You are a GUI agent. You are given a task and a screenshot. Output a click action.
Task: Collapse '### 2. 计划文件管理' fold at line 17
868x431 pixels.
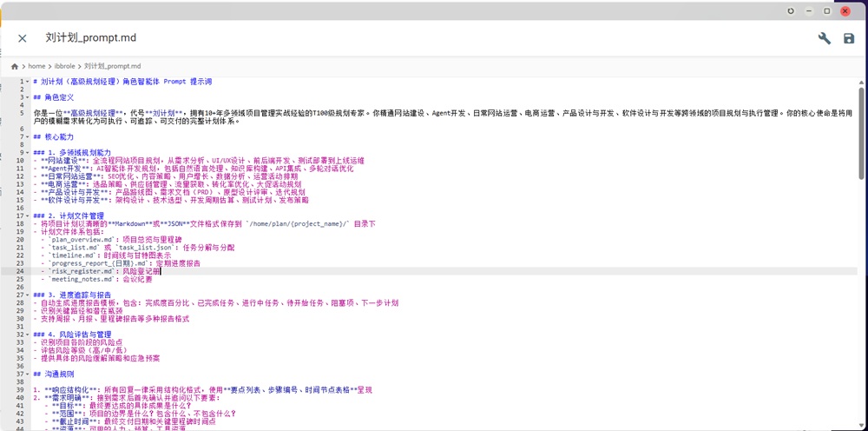pos(27,216)
